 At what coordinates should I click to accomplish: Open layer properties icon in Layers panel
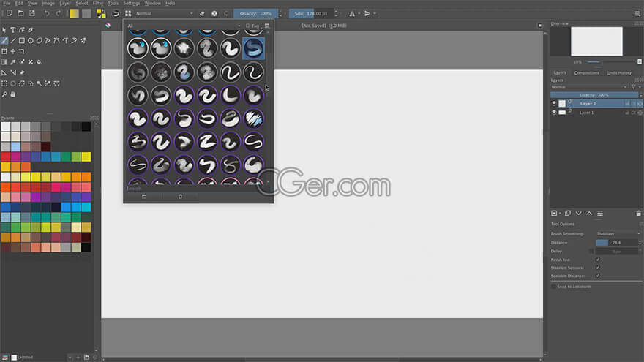pyautogui.click(x=600, y=214)
